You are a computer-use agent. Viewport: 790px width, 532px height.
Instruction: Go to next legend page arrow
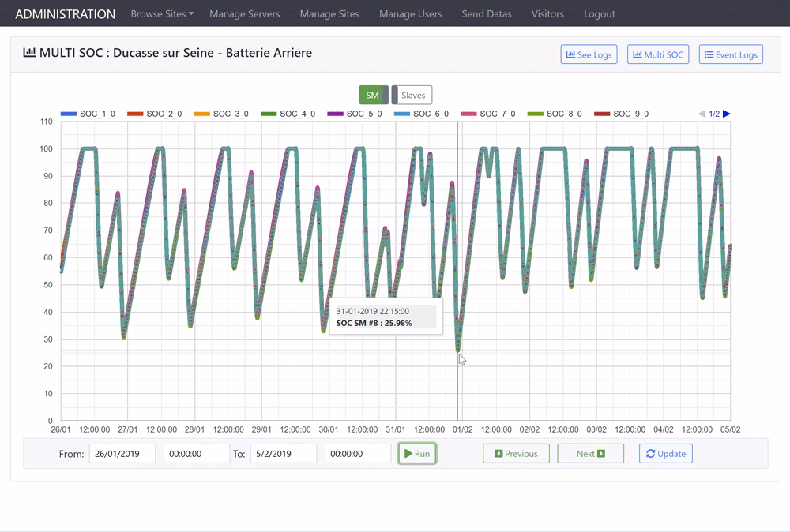tap(727, 114)
